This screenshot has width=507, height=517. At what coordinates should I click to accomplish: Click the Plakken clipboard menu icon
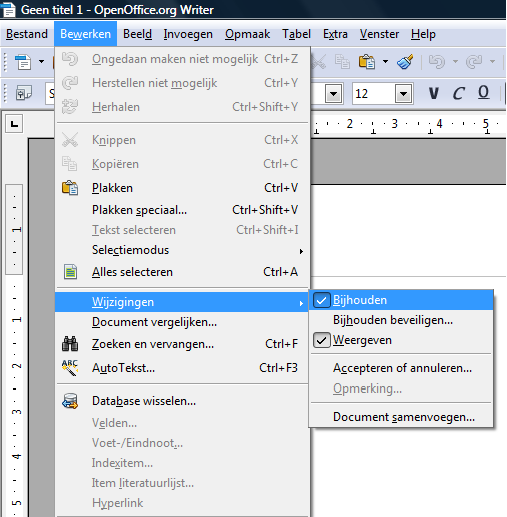coord(70,188)
